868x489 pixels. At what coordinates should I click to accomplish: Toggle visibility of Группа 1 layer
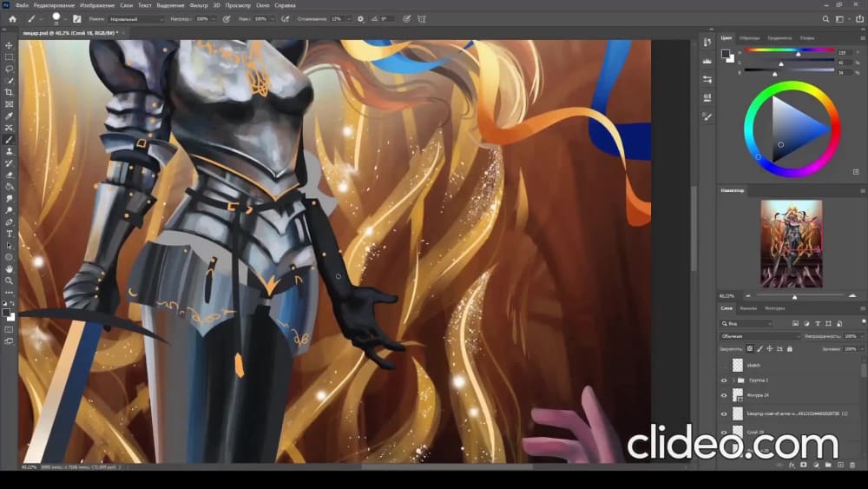[724, 380]
